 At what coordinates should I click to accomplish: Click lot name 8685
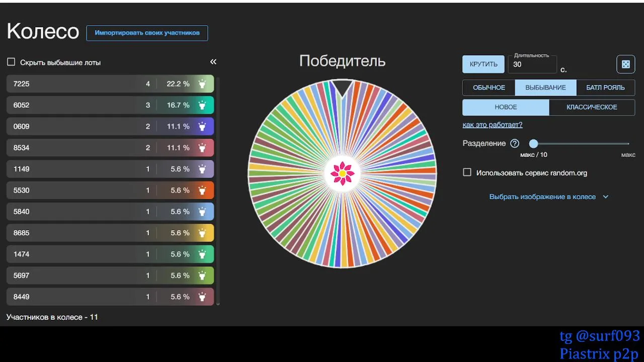(22, 233)
